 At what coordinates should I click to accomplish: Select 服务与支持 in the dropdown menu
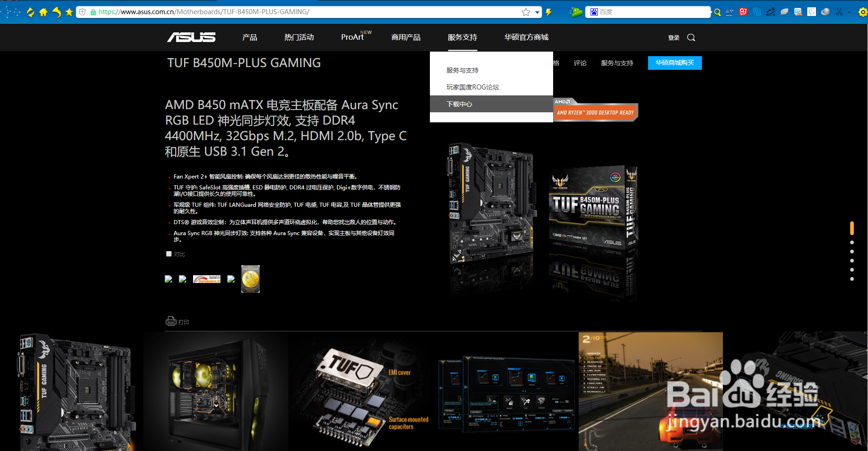point(492,70)
